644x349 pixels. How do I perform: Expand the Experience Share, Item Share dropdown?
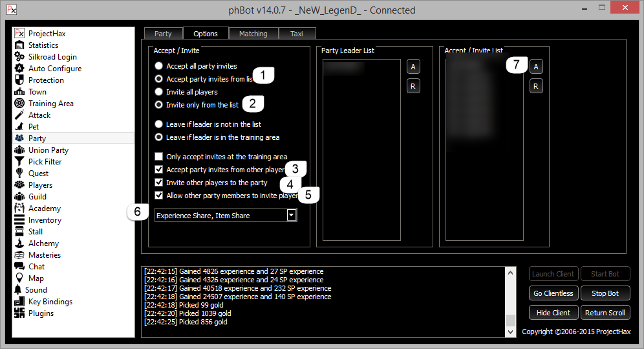tap(292, 215)
